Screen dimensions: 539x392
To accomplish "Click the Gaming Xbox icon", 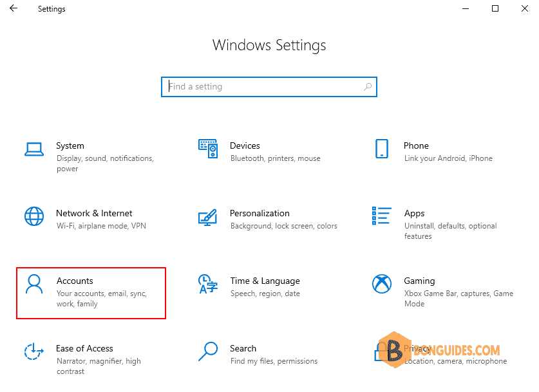I will point(382,284).
